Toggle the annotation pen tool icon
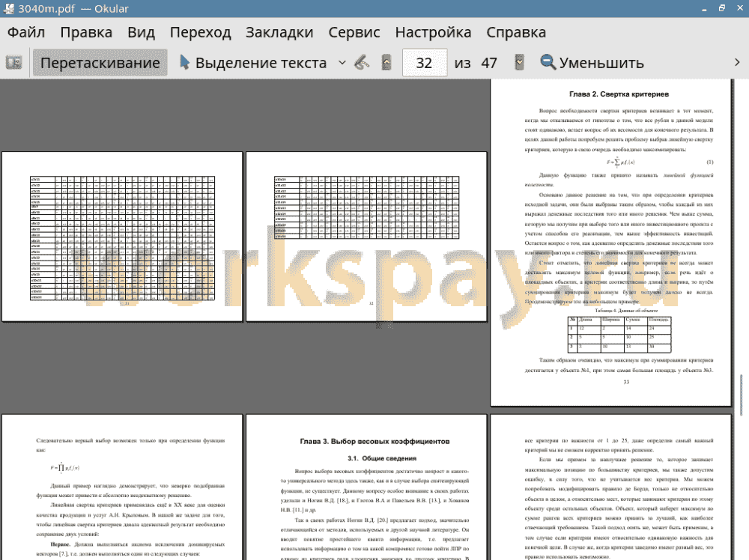 362,63
